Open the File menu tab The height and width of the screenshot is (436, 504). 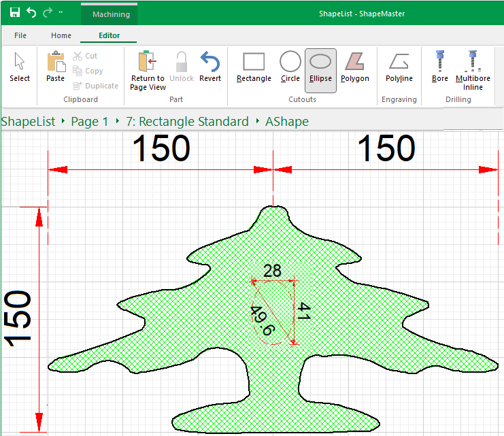(x=20, y=35)
